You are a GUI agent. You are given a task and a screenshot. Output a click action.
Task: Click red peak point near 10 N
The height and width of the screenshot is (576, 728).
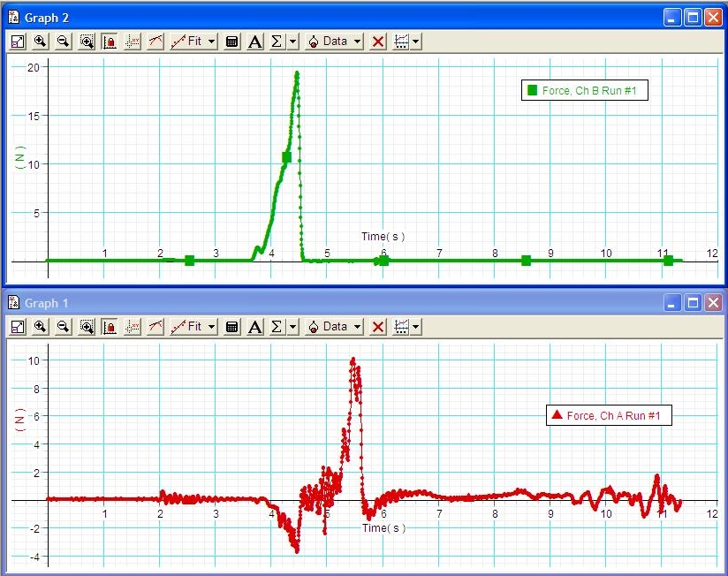pos(353,360)
